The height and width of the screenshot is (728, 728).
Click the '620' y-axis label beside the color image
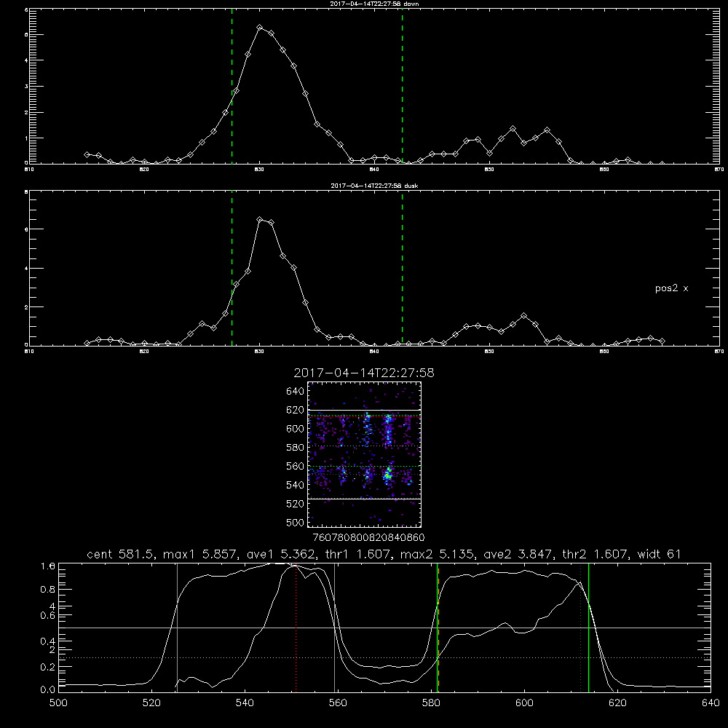[295, 410]
